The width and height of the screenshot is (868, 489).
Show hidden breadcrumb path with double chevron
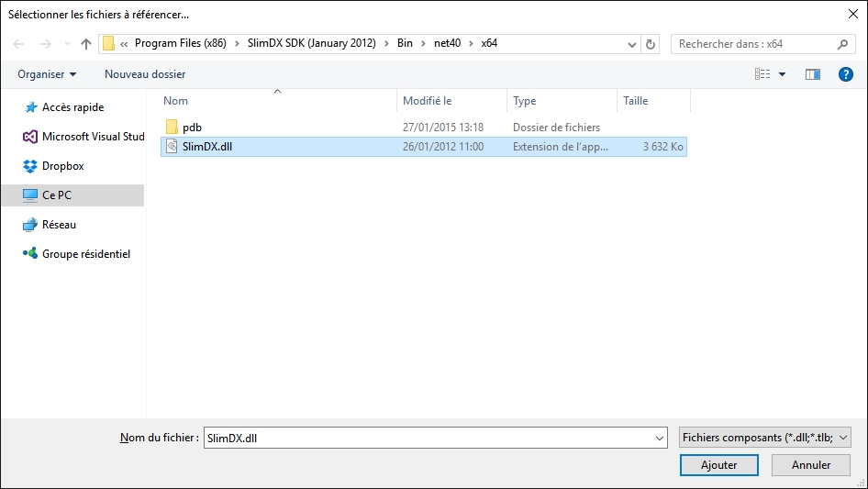pyautogui.click(x=124, y=44)
